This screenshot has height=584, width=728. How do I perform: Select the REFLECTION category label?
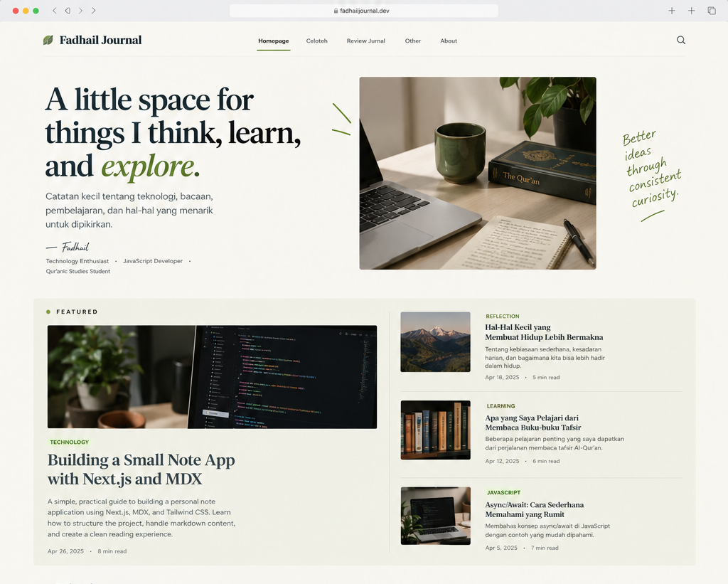(503, 317)
